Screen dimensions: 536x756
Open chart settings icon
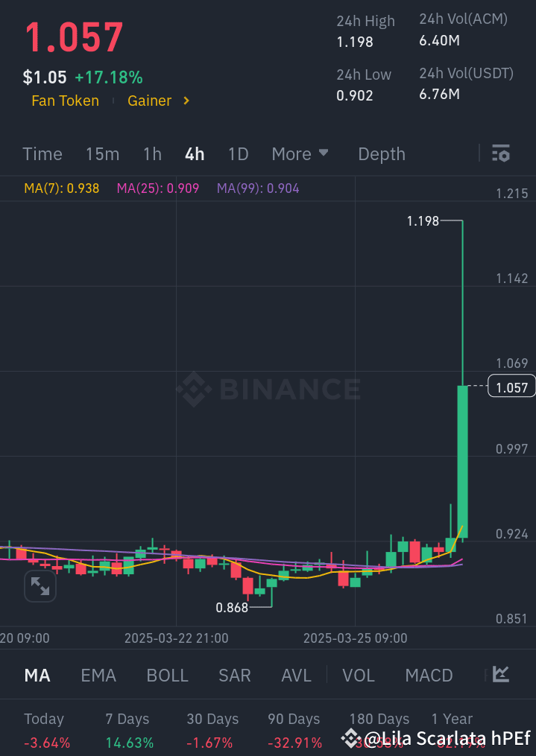click(501, 153)
